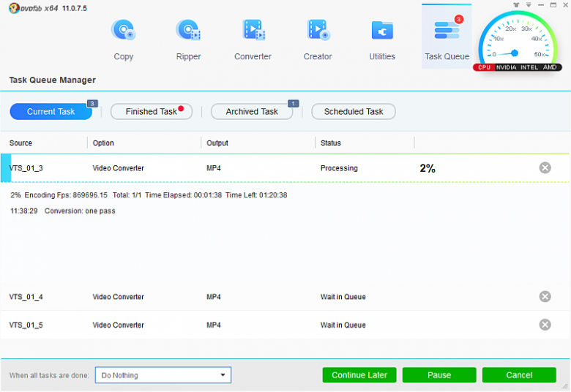
Task: Remove VTS_01_4 task from queue
Action: 545,297
